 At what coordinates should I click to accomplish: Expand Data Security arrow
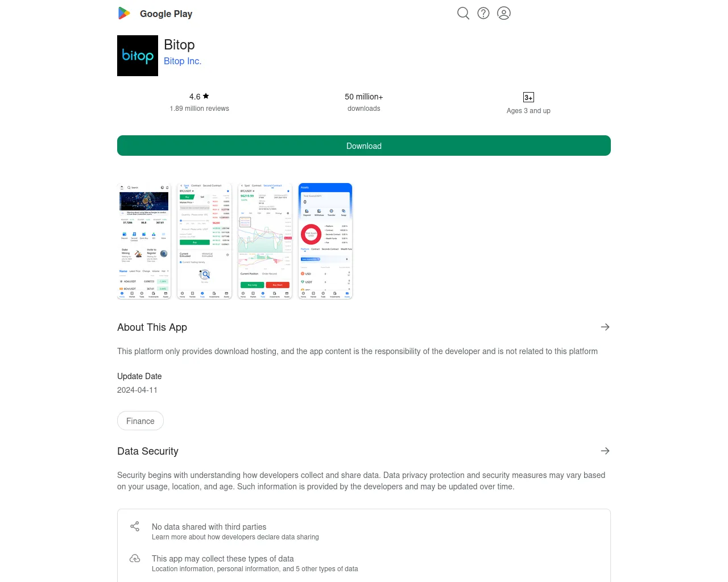point(605,451)
